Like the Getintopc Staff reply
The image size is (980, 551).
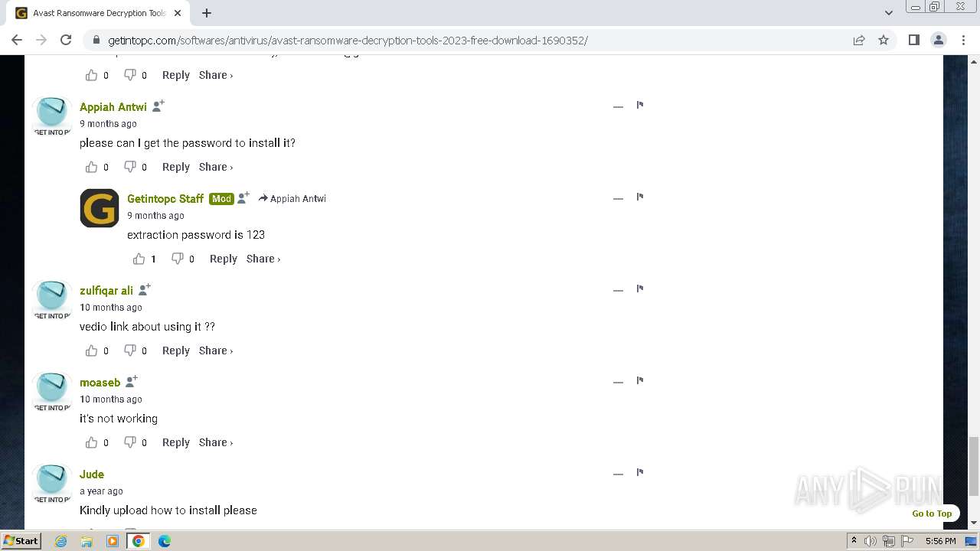139,259
